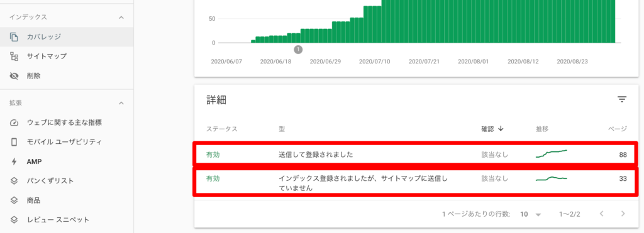Click annotation marker 1 on chart timeline
Viewport: 644px width, 233px height.
click(298, 50)
